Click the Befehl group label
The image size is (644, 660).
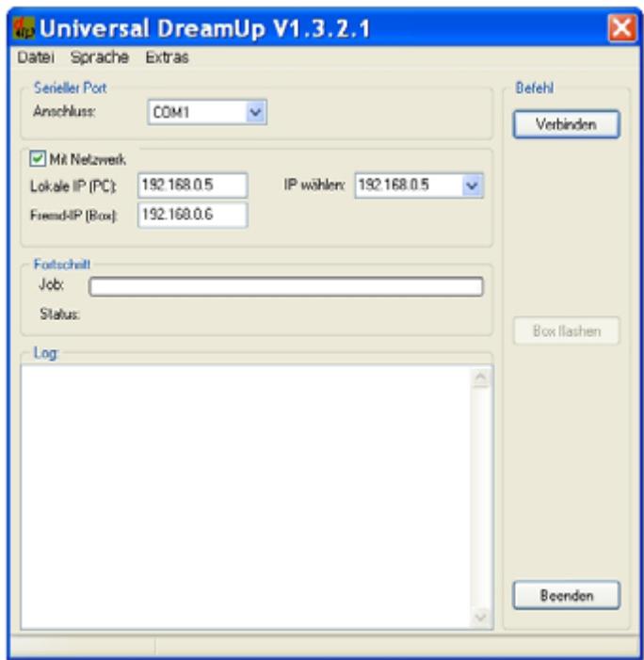click(535, 88)
